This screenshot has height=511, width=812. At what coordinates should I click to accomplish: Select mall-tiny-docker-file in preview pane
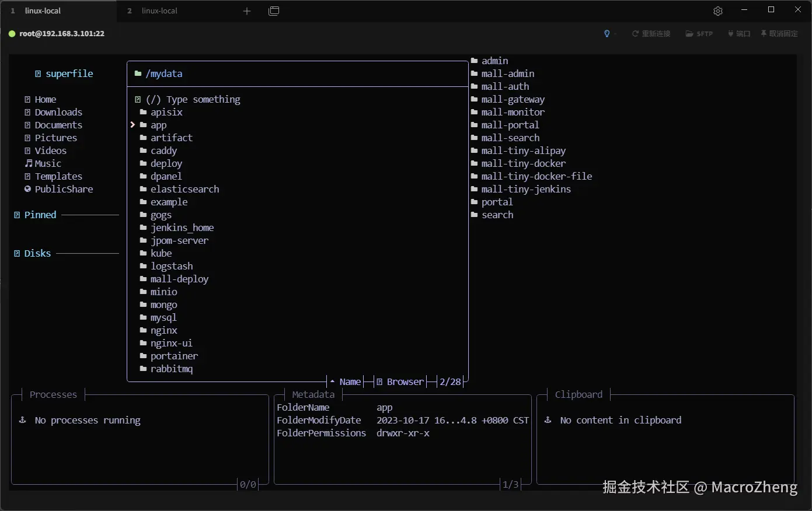[536, 177]
